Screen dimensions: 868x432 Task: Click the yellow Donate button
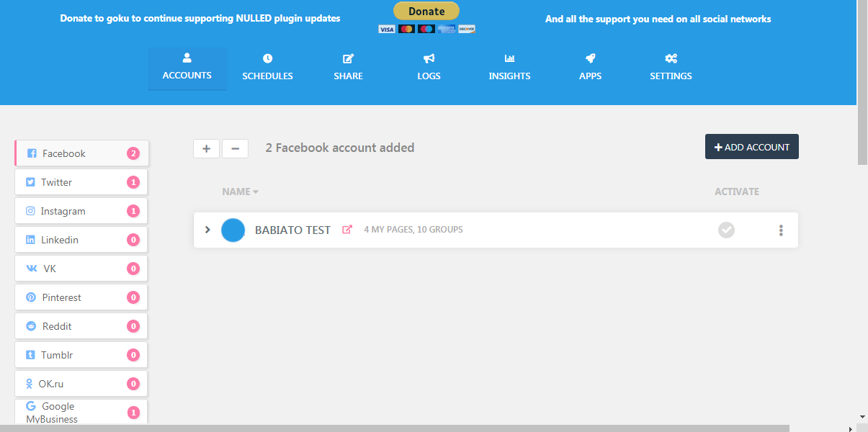[426, 11]
